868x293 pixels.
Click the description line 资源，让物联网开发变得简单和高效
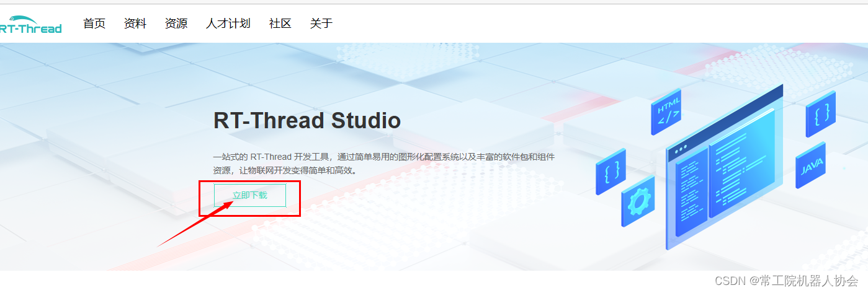(x=285, y=170)
